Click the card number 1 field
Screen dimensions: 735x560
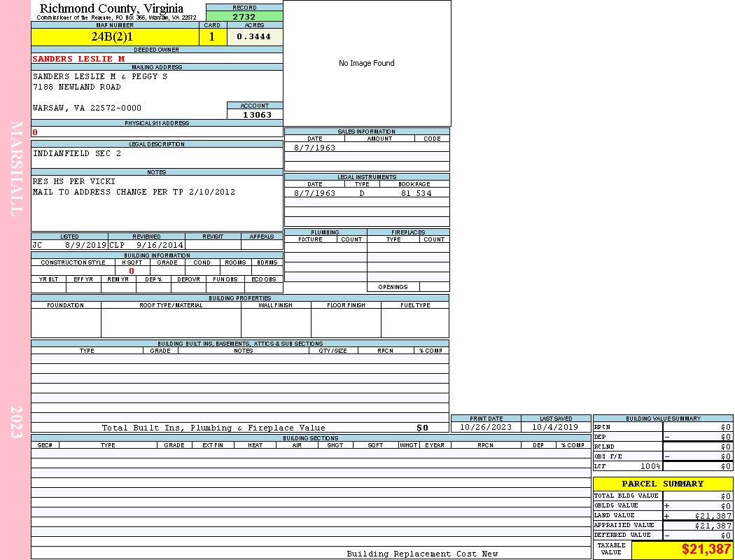[212, 37]
